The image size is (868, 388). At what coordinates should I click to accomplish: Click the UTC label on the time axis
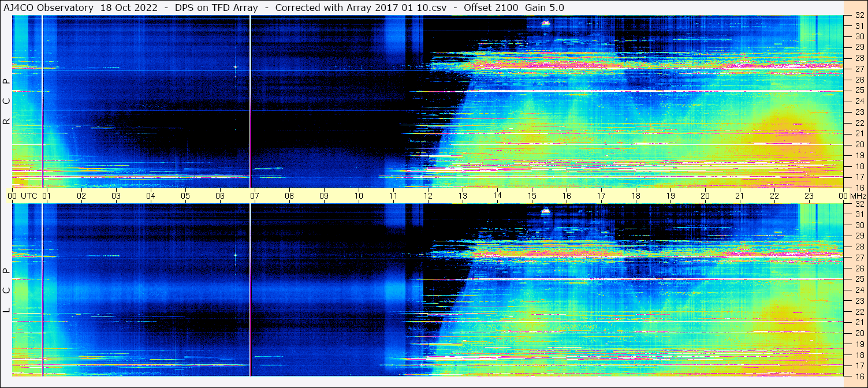click(x=29, y=196)
